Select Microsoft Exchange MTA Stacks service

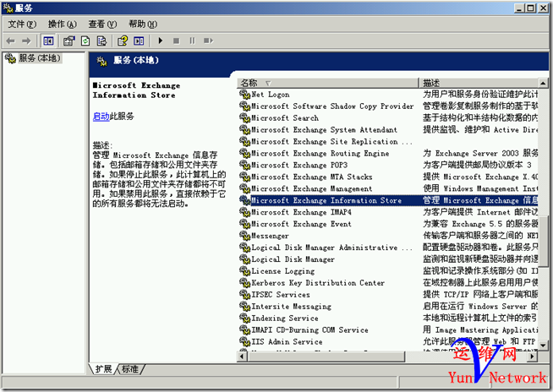(388, 177)
